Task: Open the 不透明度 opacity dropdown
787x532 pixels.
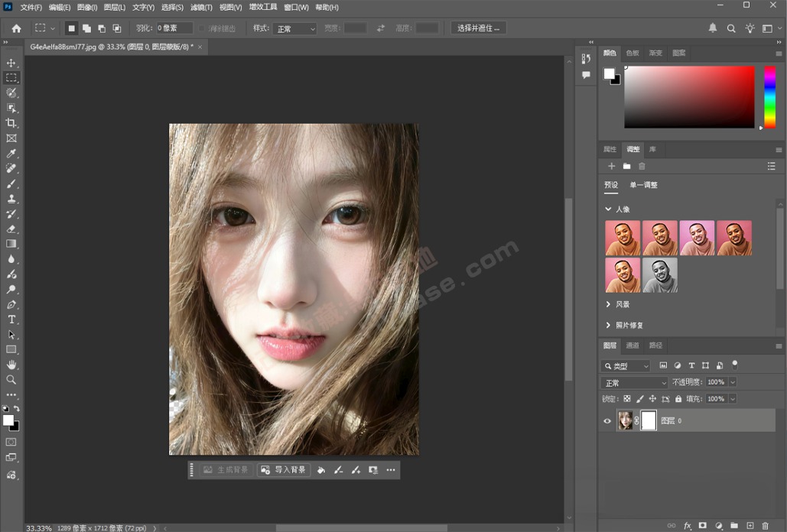Action: click(732, 381)
